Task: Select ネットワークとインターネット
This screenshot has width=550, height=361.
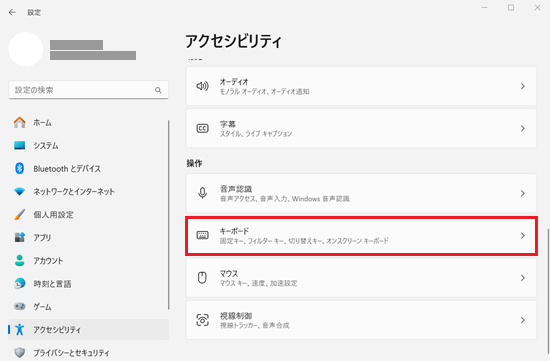Action: [x=88, y=192]
